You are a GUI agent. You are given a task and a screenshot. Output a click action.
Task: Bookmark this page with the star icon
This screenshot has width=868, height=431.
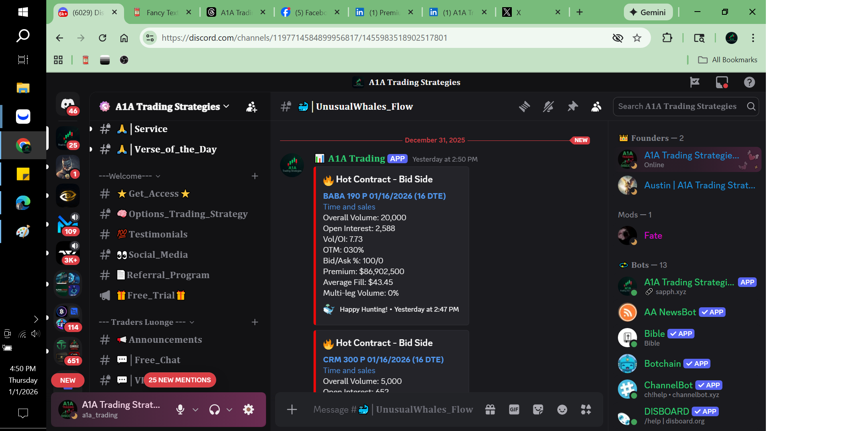tap(637, 38)
